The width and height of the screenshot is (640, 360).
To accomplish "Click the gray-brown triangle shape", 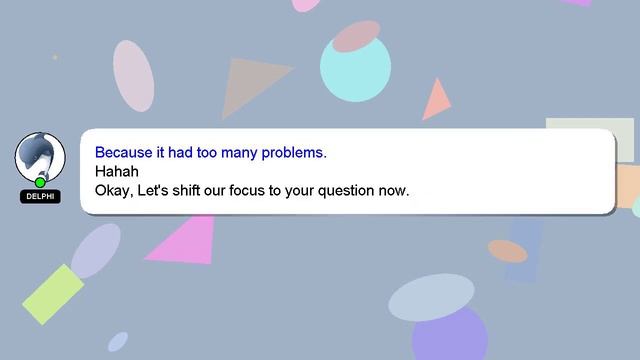I will [x=255, y=87].
